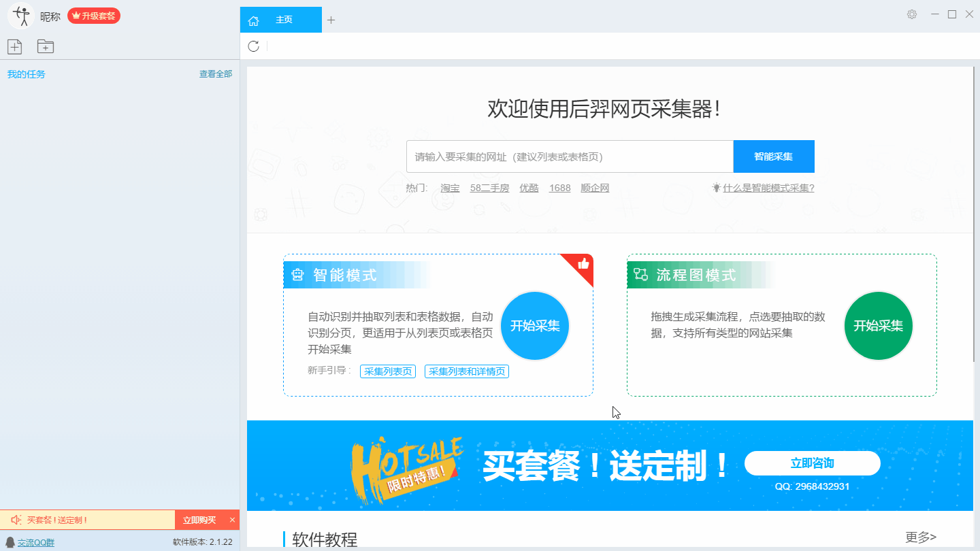Click the new task document icon
Screen dimensions: 980x551
(14, 46)
